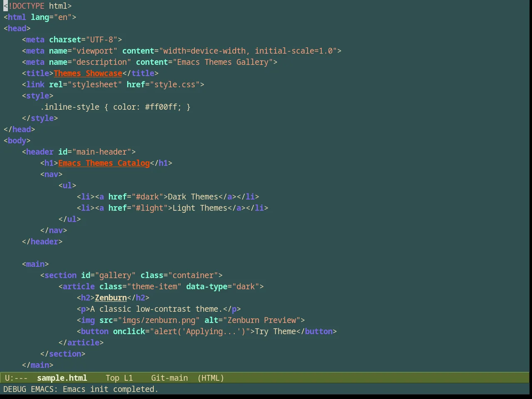Click the onclick attribute name

[129, 331]
